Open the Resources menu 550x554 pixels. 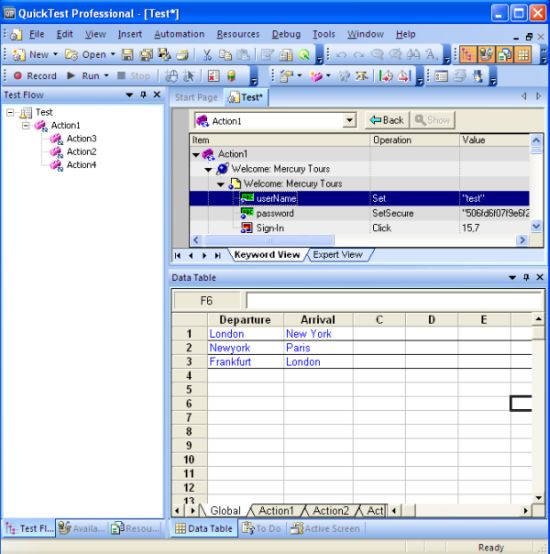[x=238, y=34]
